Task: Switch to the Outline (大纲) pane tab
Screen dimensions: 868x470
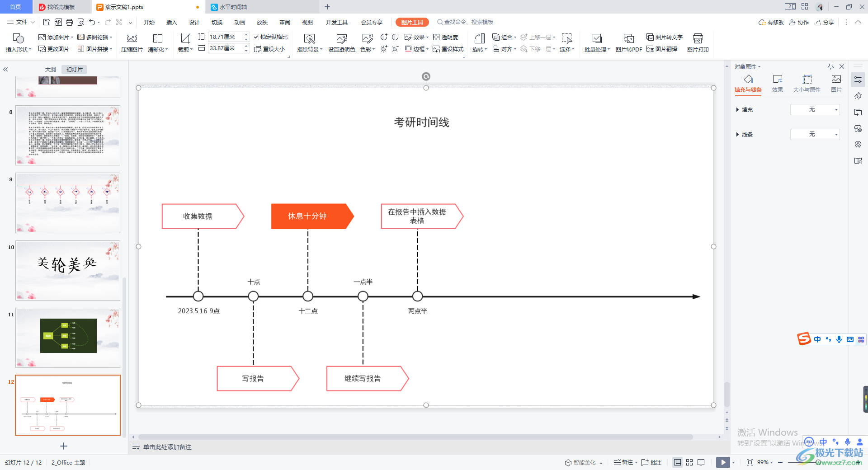Action: [x=51, y=70]
